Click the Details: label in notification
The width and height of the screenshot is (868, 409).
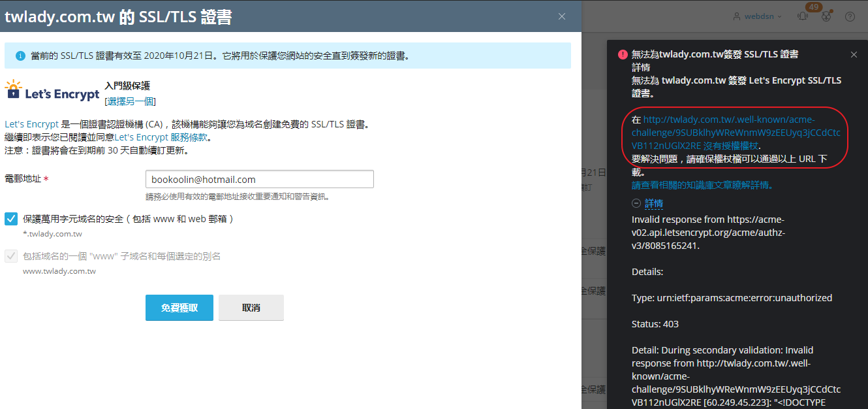pyautogui.click(x=647, y=272)
